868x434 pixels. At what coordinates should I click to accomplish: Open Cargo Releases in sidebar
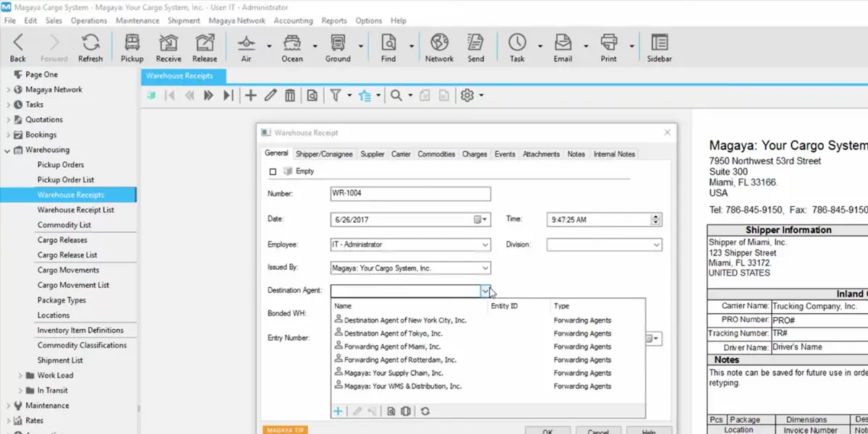62,240
